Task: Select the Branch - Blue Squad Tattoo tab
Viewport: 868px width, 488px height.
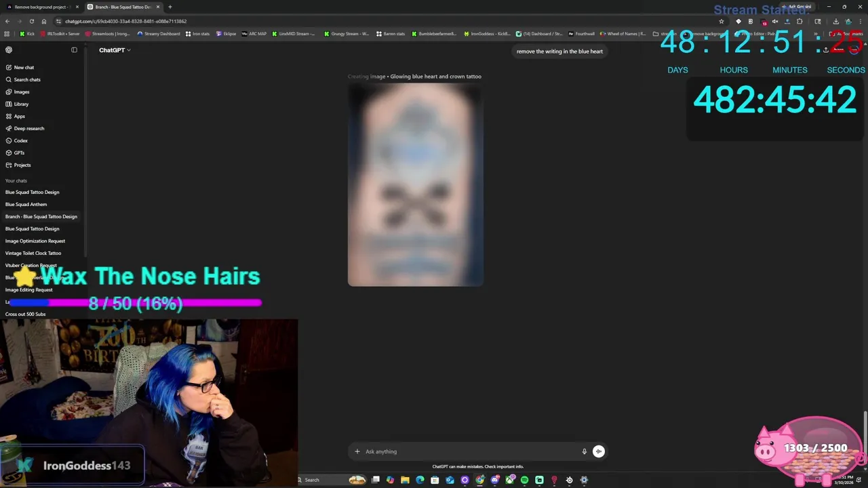Action: [123, 7]
